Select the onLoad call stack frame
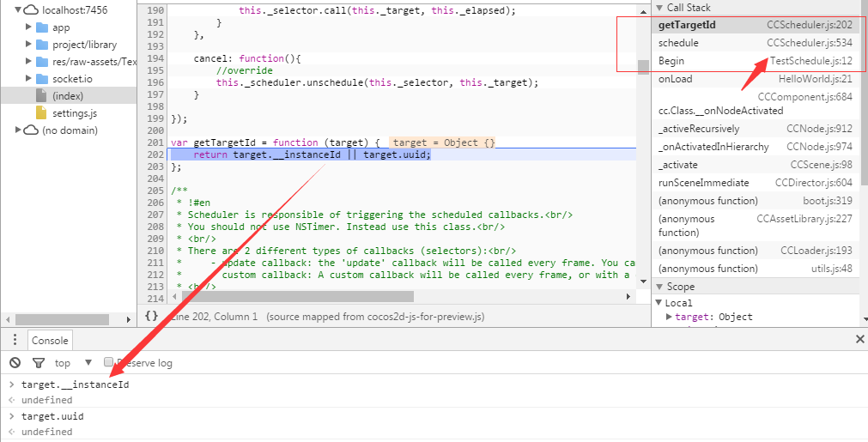 click(x=756, y=79)
